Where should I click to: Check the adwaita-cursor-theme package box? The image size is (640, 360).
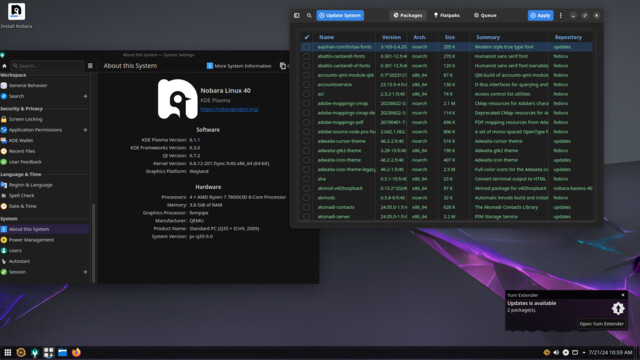coord(306,141)
